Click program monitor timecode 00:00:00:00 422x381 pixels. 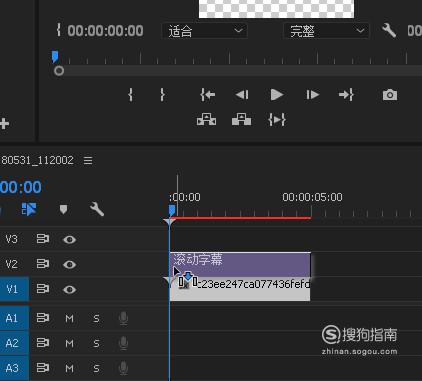pos(105,31)
